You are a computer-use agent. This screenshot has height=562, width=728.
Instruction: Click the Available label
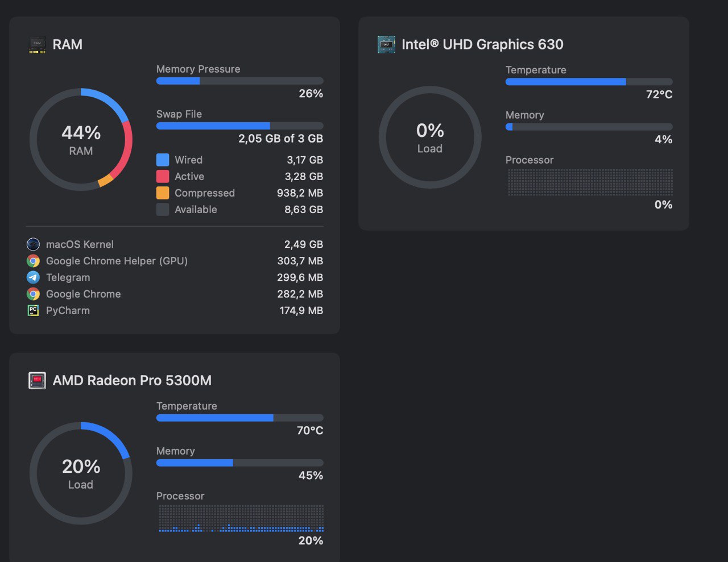[x=196, y=209]
